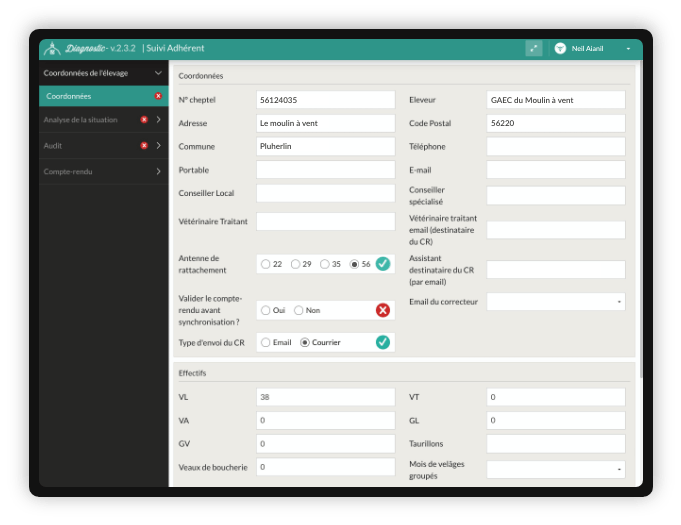Click red error icon next to Audit
This screenshot has height=525, width=681.
144,145
